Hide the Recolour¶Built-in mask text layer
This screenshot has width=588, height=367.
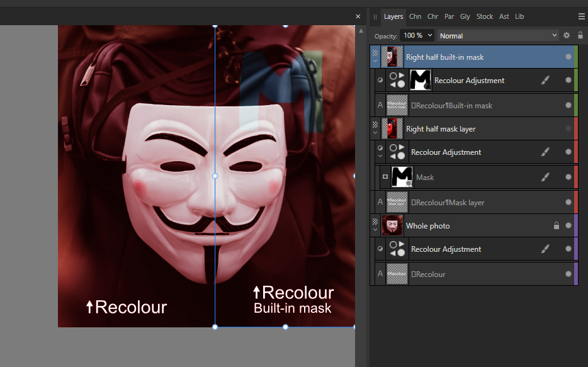[568, 105]
